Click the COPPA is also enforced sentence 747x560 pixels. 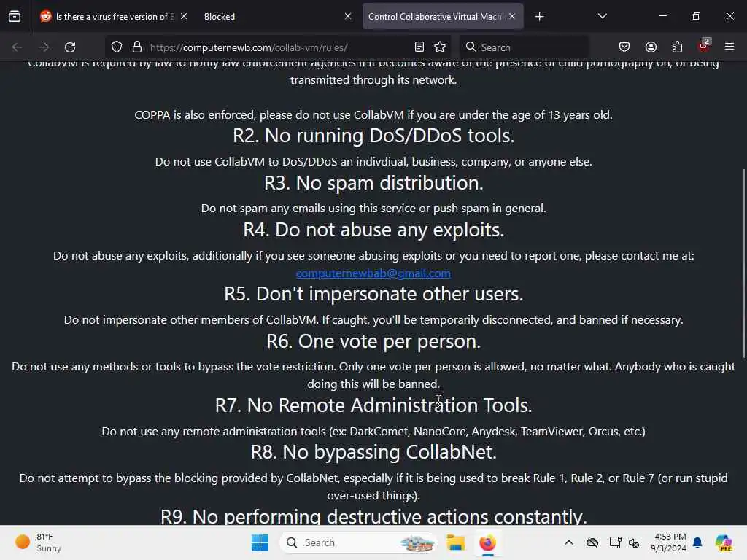[373, 115]
